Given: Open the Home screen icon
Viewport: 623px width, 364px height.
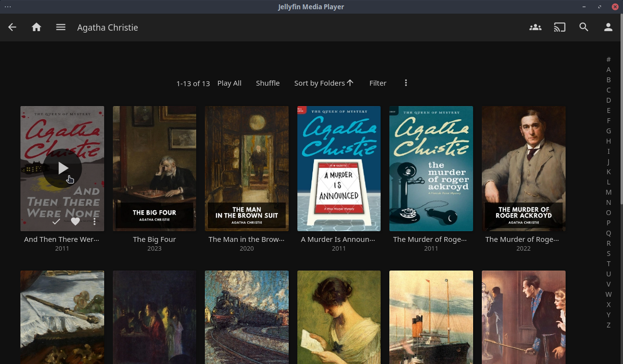Looking at the screenshot, I should coord(37,27).
